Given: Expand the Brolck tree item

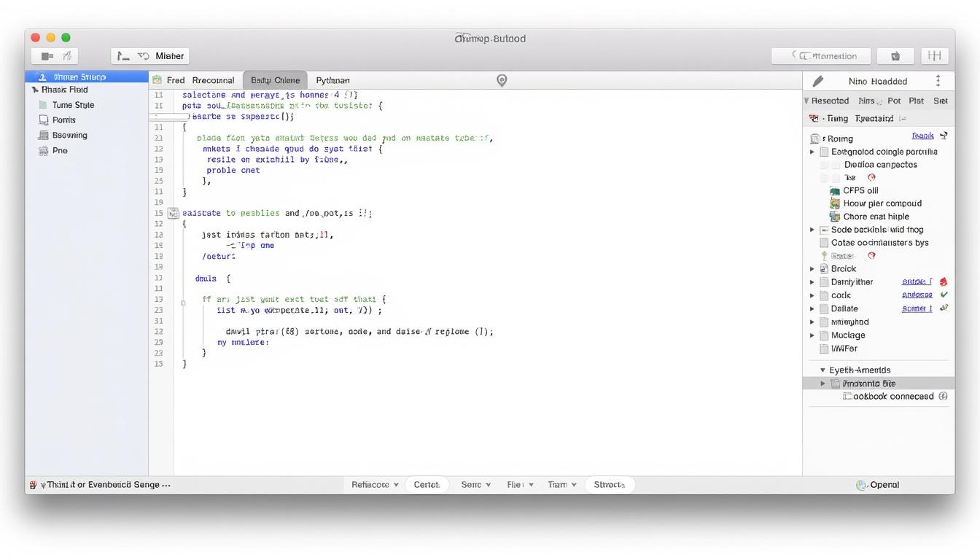Looking at the screenshot, I should pyautogui.click(x=812, y=268).
